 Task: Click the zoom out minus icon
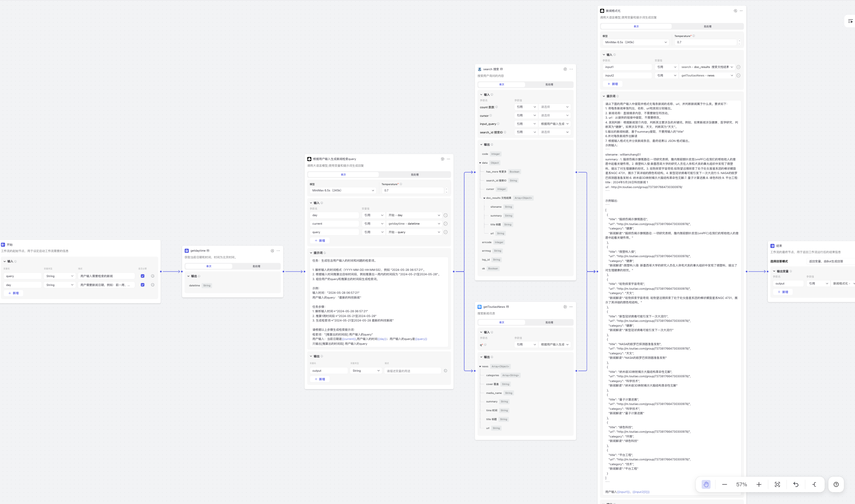click(x=724, y=484)
